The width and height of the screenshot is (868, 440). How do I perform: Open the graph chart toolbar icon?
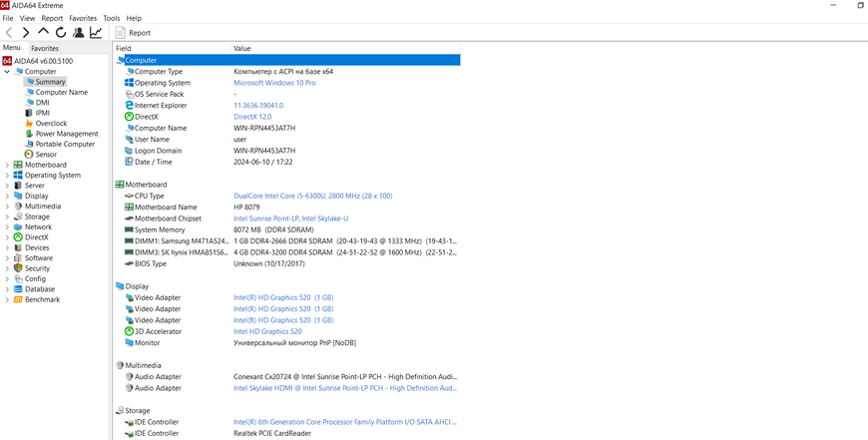(96, 33)
